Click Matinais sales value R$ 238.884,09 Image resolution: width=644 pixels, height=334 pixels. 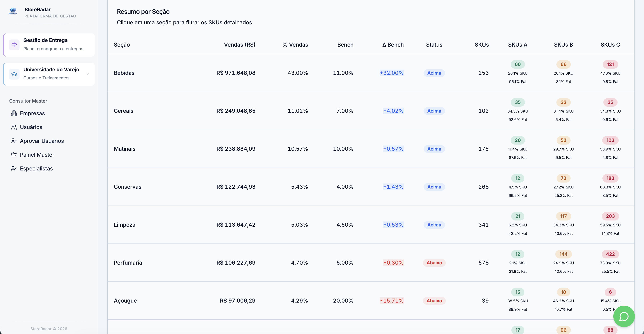tap(236, 149)
